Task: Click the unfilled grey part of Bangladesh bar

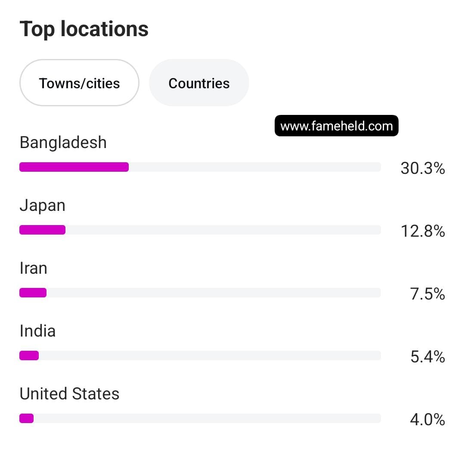Action: point(255,167)
